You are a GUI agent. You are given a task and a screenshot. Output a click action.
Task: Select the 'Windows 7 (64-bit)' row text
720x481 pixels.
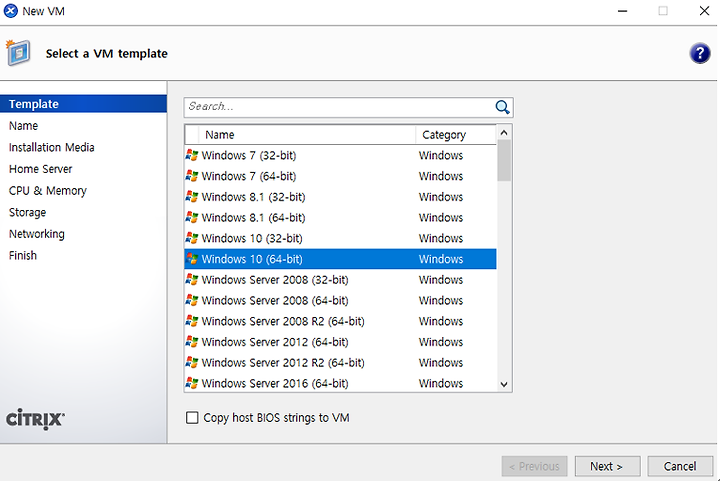249,176
